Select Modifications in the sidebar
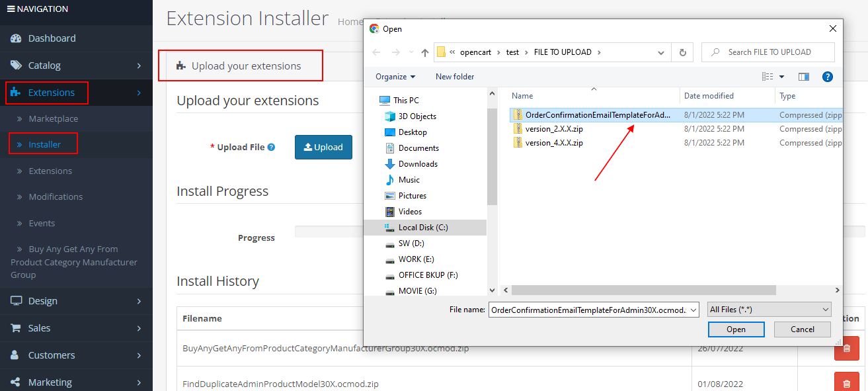 56,197
